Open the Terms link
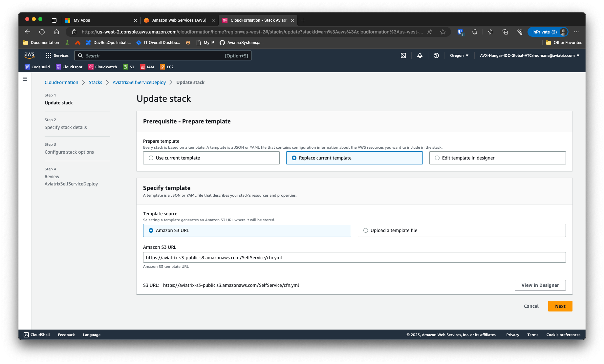 (533, 335)
